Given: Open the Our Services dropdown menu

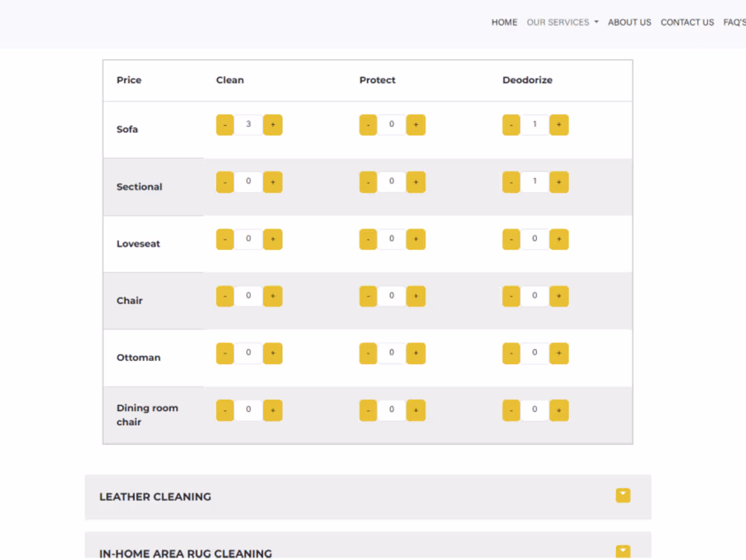Looking at the screenshot, I should [562, 22].
